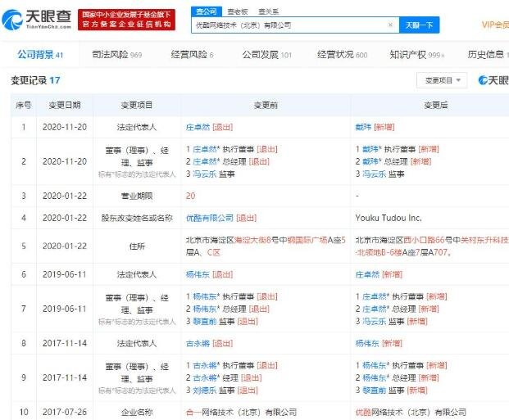The height and width of the screenshot is (420, 509).
Task: Open 杨伟东 link in row 6
Action: 198,275
